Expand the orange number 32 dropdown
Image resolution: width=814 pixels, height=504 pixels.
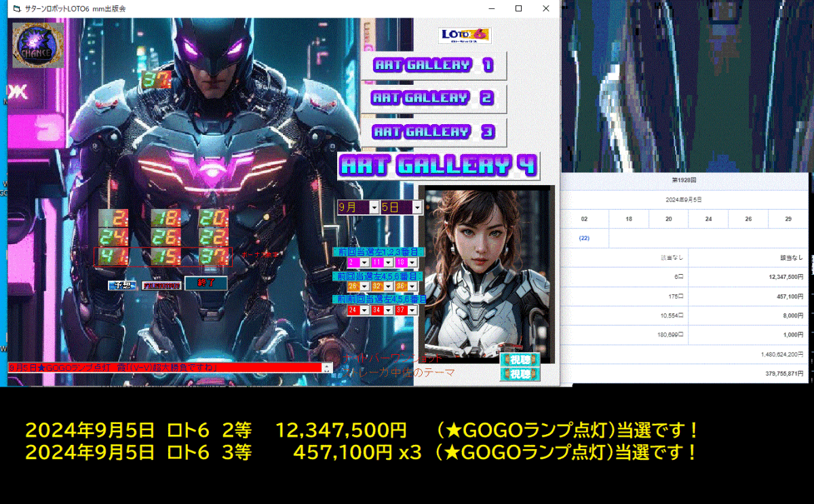[388, 286]
